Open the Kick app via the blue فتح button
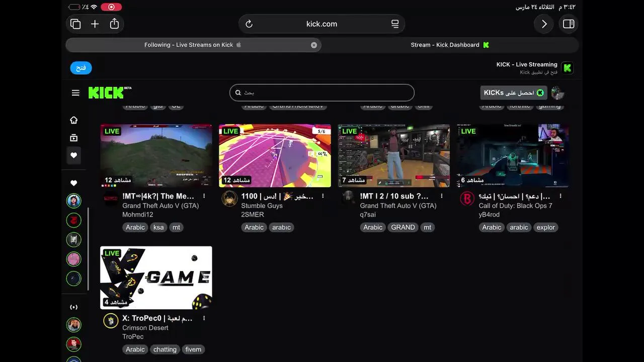 tap(81, 68)
